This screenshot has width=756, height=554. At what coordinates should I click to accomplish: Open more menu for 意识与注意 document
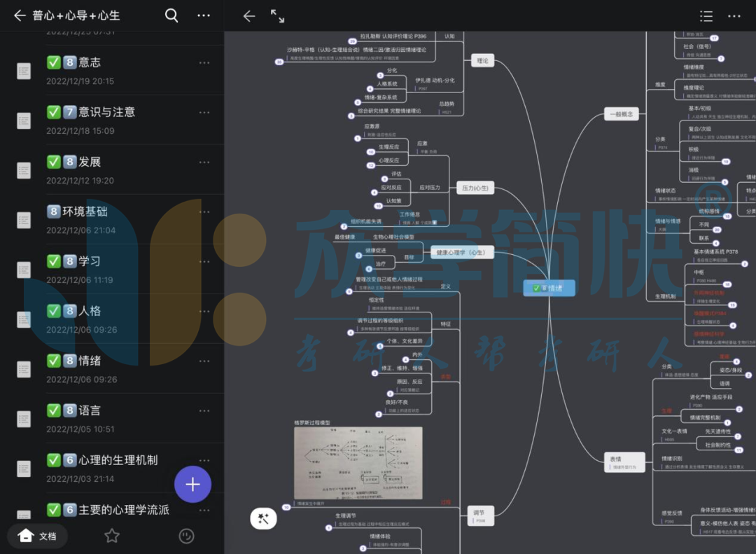[204, 113]
